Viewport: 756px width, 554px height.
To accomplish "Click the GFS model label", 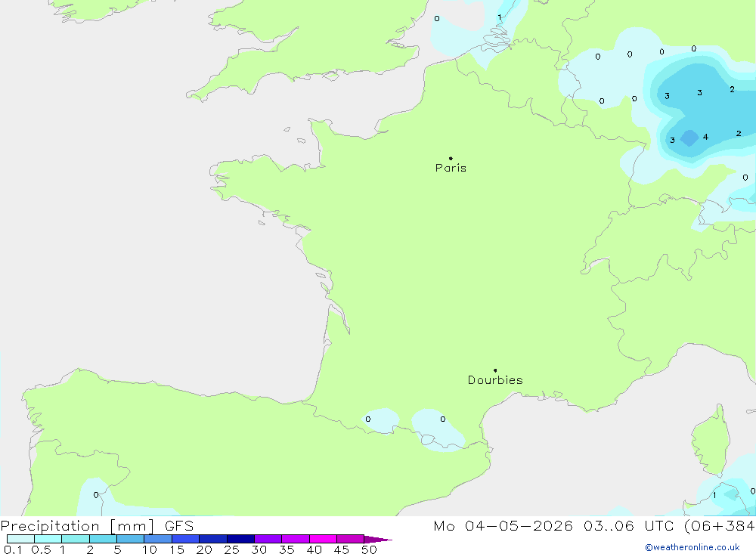I will coord(179,526).
